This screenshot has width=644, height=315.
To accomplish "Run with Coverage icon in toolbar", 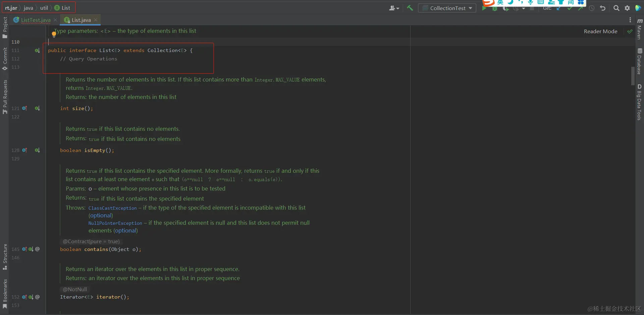I will point(505,9).
